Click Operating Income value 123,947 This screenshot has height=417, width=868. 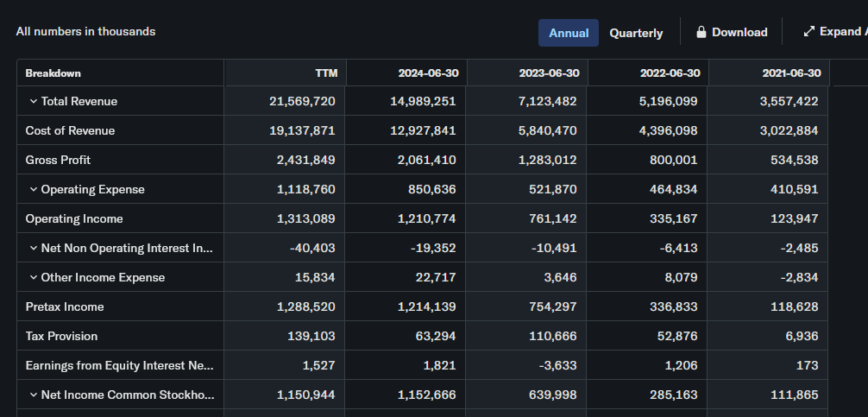click(x=795, y=218)
